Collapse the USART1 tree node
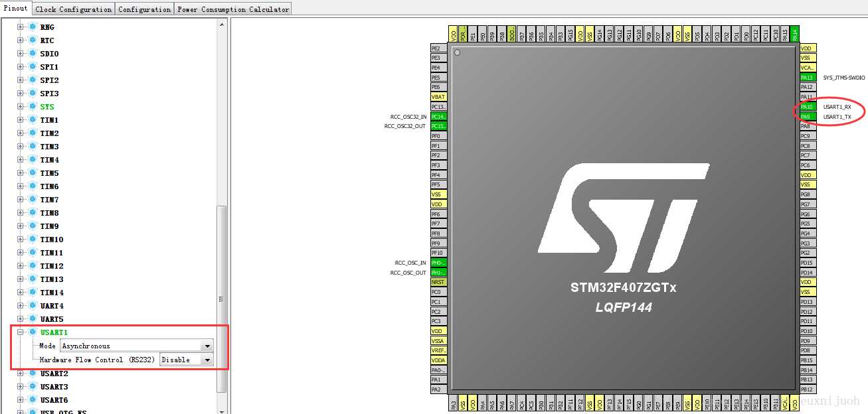 20,332
